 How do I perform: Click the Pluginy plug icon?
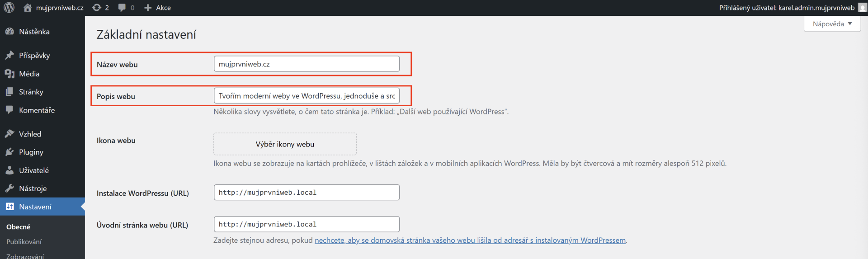(9, 152)
